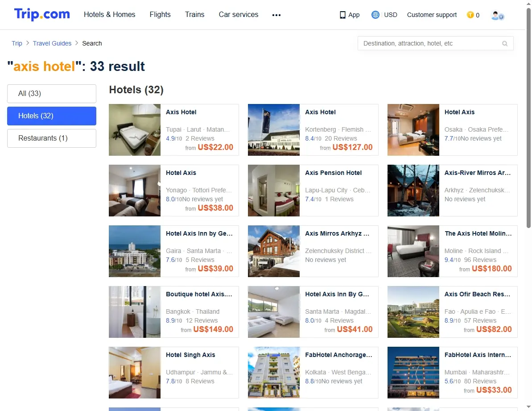Open Hotel Axis Yonago thumbnail
Screen dimensions: 532x411
pyautogui.click(x=135, y=191)
